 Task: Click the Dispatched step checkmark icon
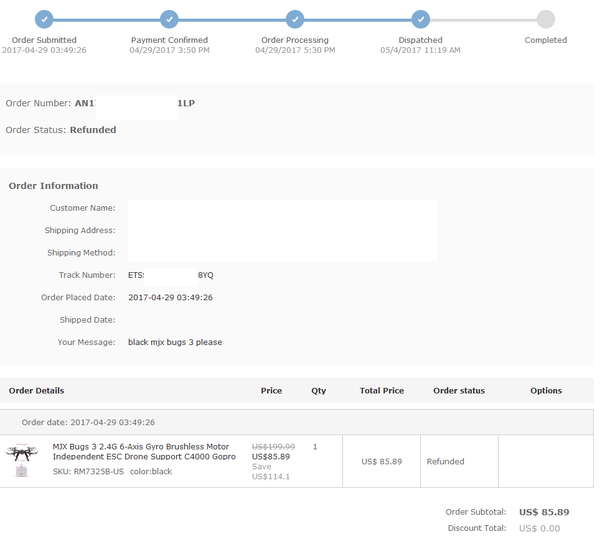click(421, 19)
